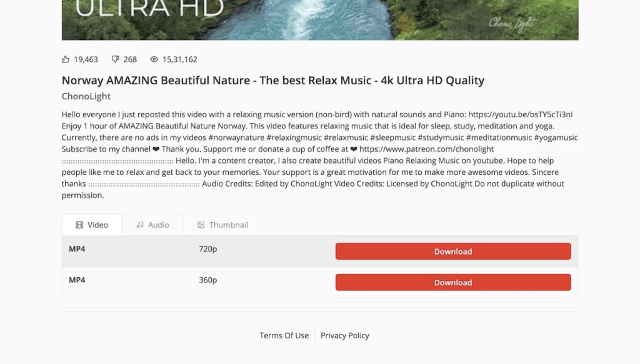Click the video title heading text
Image resolution: width=640 pixels, height=364 pixels.
coord(273,81)
